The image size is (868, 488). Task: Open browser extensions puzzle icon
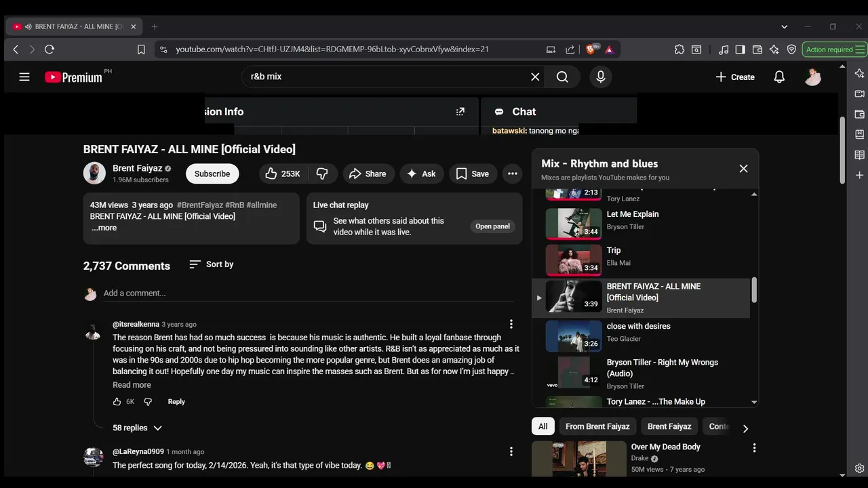pyautogui.click(x=679, y=49)
